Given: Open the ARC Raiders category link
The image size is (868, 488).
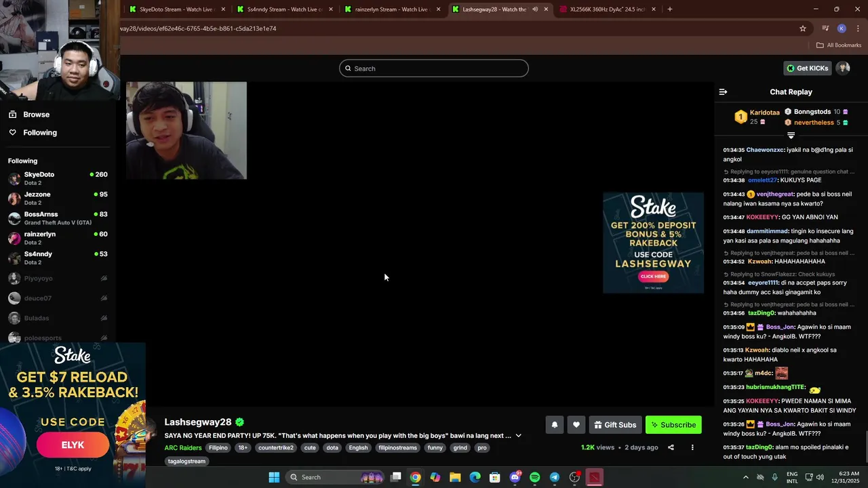Looking at the screenshot, I should point(183,448).
